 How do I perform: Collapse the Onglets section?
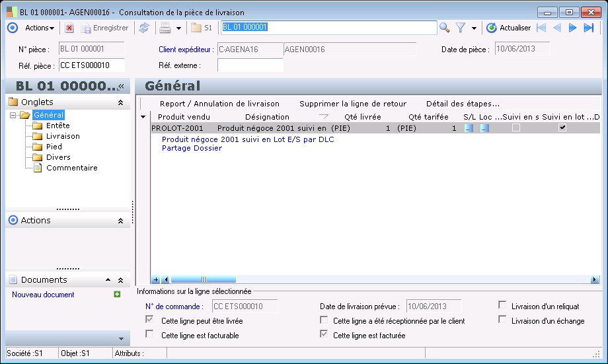click(120, 102)
